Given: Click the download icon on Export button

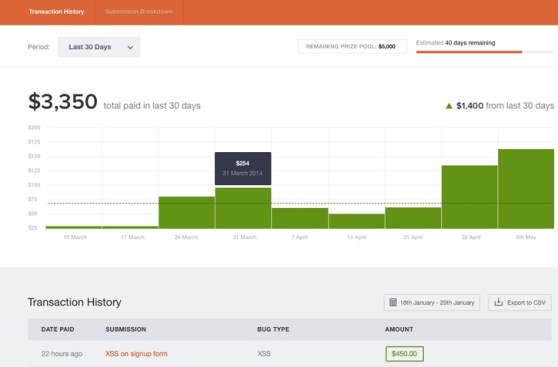Looking at the screenshot, I should (499, 302).
